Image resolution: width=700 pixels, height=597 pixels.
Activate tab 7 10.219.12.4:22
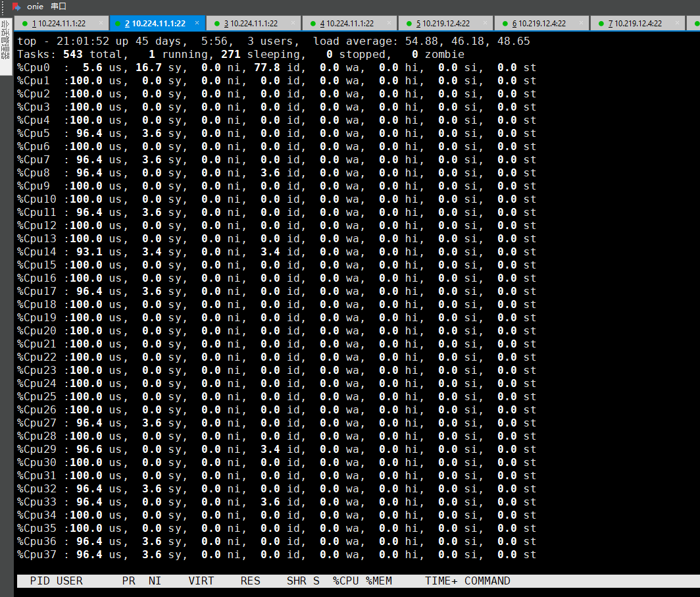635,24
